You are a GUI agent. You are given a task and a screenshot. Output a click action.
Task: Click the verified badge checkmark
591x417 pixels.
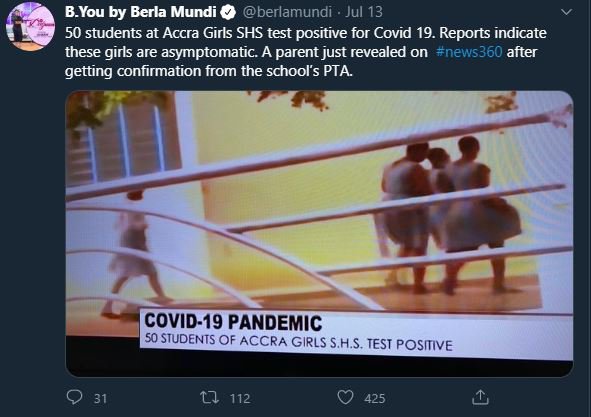click(x=228, y=12)
